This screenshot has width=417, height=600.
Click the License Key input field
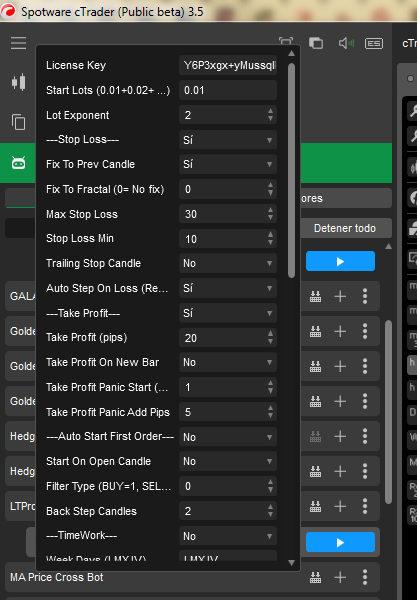(x=228, y=65)
